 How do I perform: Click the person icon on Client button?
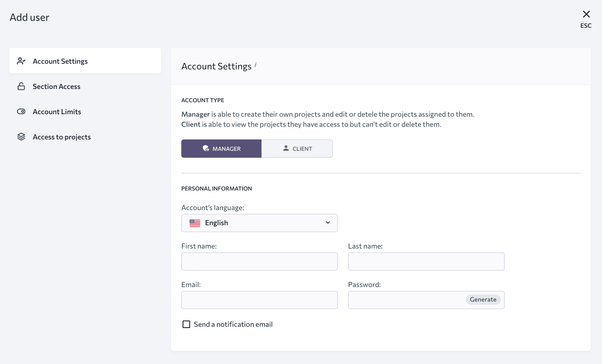(x=286, y=148)
